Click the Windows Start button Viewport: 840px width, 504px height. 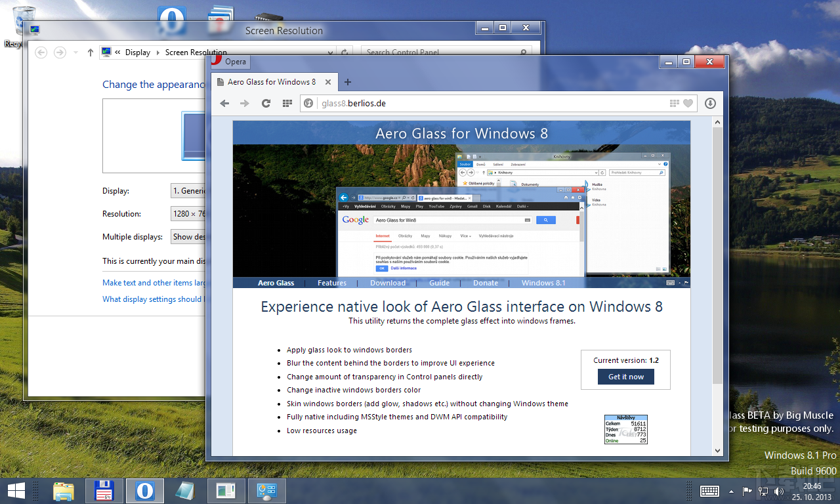[16, 490]
